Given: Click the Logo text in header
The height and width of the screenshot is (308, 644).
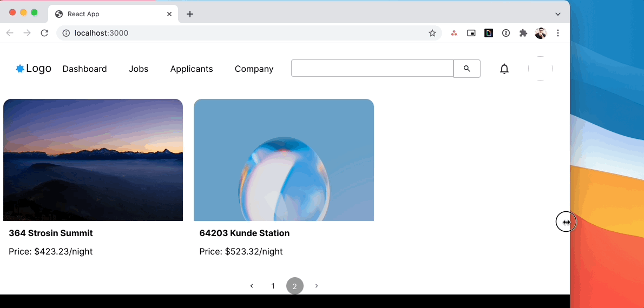Looking at the screenshot, I should click(x=38, y=69).
